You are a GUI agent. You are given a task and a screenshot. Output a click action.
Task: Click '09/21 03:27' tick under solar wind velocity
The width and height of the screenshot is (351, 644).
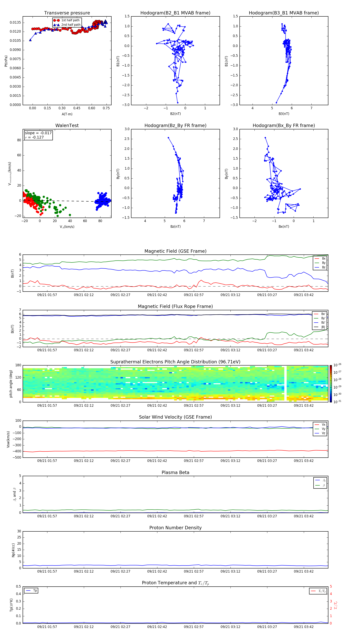(x=267, y=461)
